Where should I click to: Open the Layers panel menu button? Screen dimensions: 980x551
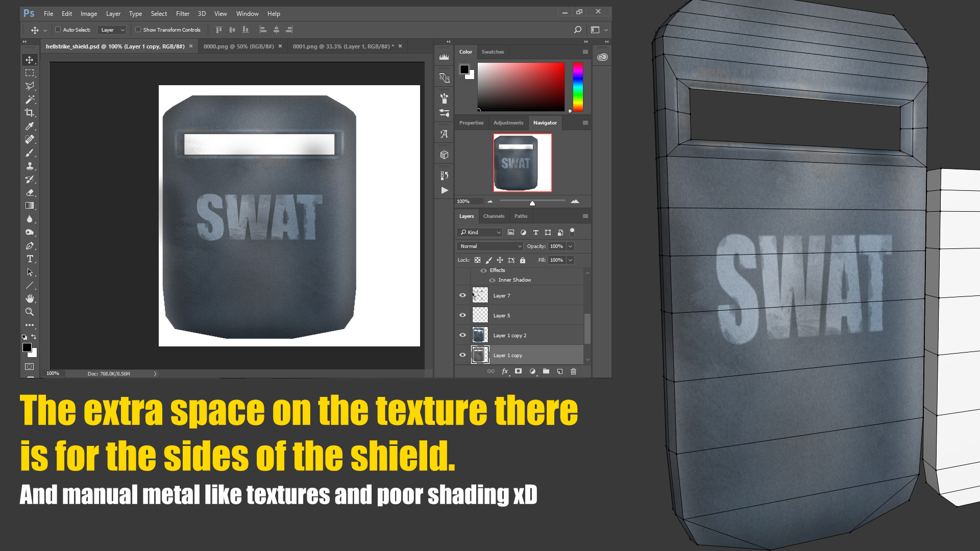(x=585, y=216)
